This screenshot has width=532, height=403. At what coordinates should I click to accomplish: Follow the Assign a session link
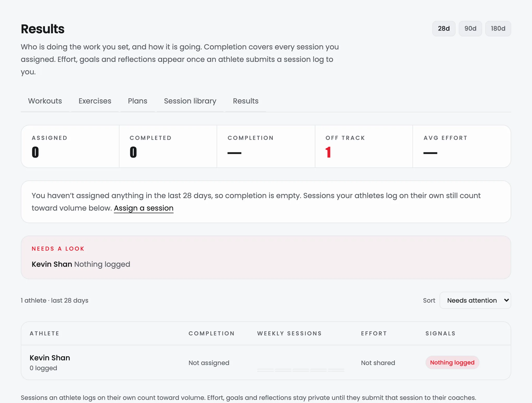tap(144, 208)
